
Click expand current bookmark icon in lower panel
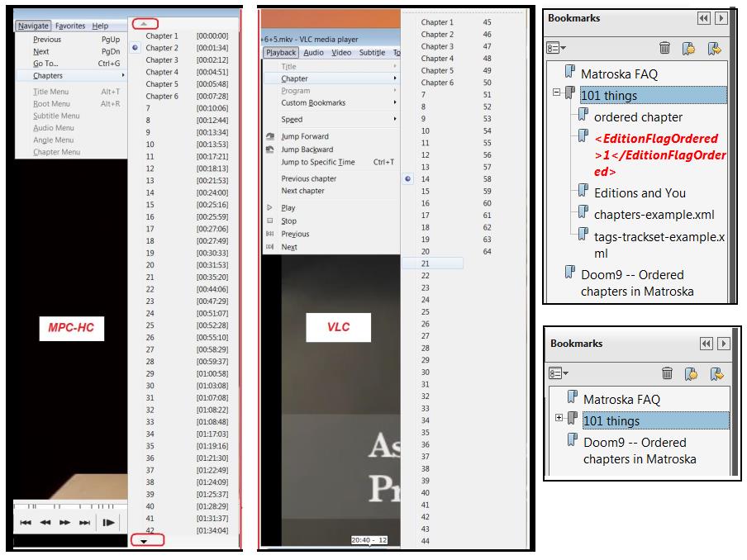coord(717,374)
